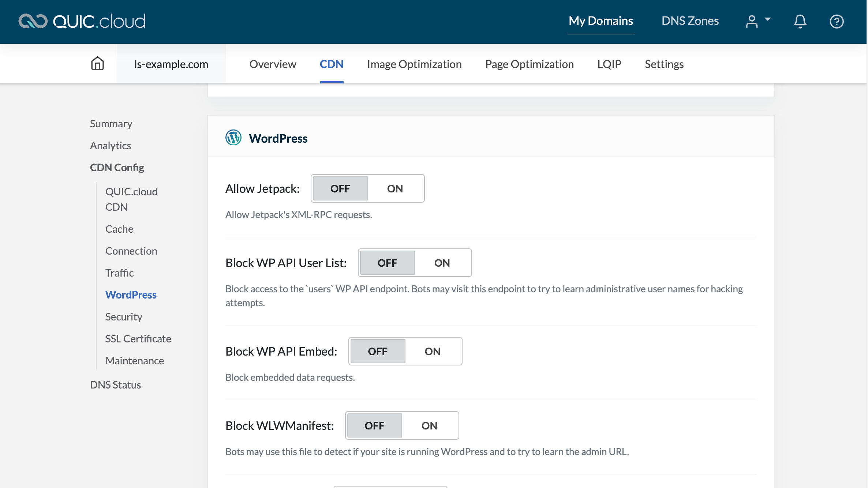Viewport: 868px width, 488px height.
Task: Open the Security configuration page
Action: (x=123, y=316)
